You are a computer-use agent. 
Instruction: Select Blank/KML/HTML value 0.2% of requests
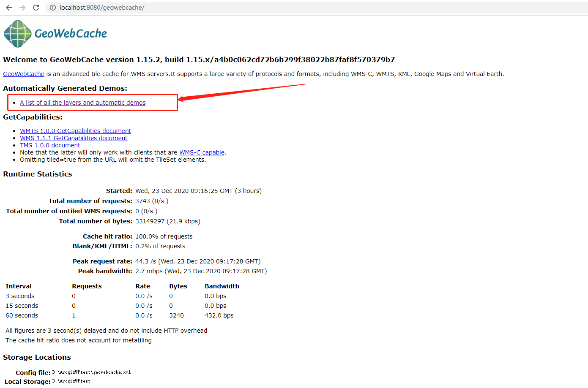[160, 246]
